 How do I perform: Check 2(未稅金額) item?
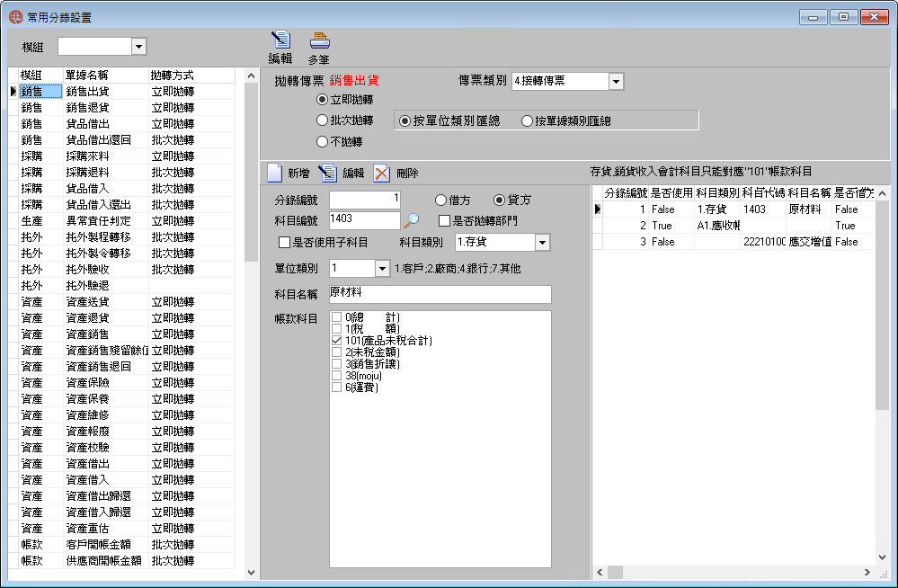337,352
